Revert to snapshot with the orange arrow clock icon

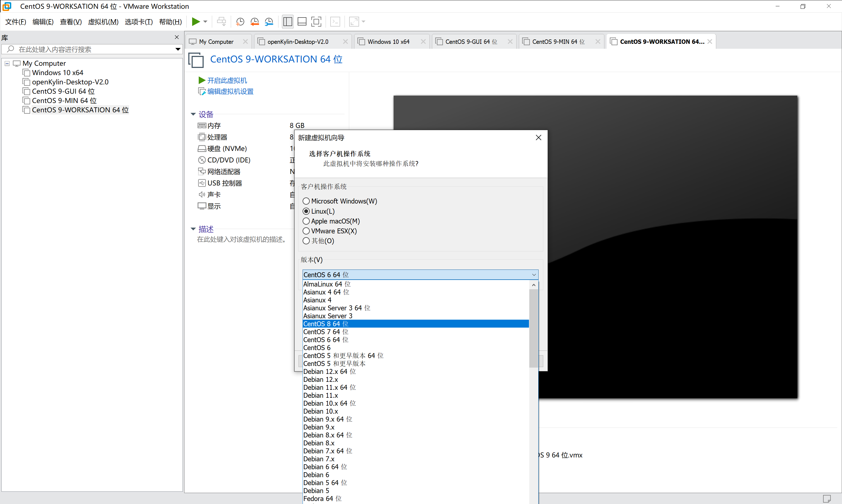click(255, 22)
